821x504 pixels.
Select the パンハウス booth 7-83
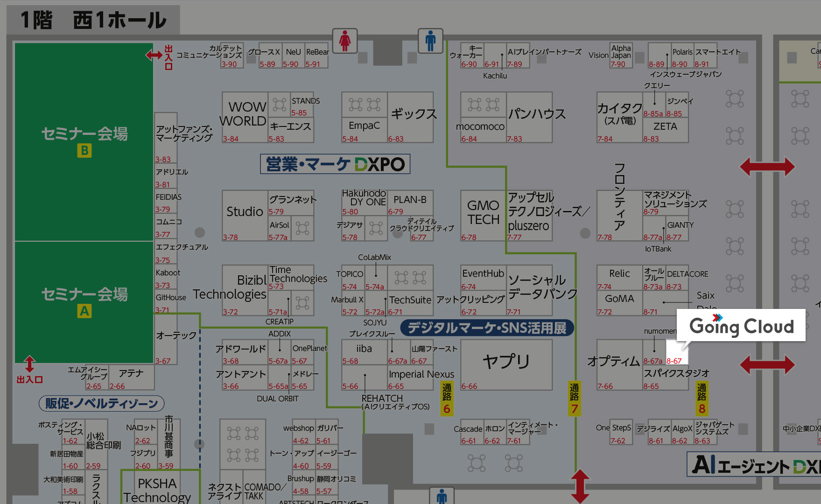pos(529,117)
